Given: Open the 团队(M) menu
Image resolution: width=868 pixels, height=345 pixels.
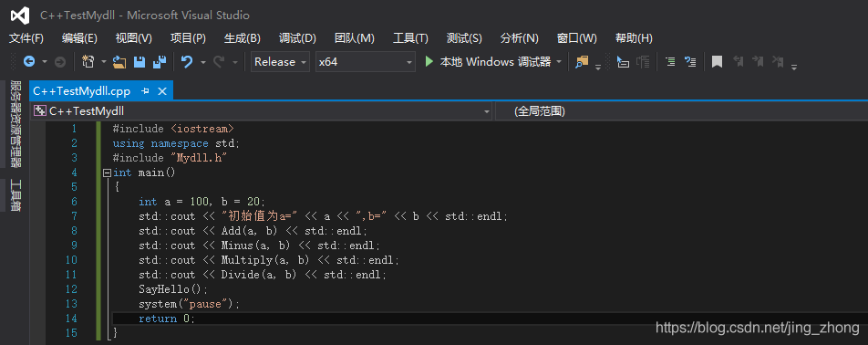Looking at the screenshot, I should 355,38.
